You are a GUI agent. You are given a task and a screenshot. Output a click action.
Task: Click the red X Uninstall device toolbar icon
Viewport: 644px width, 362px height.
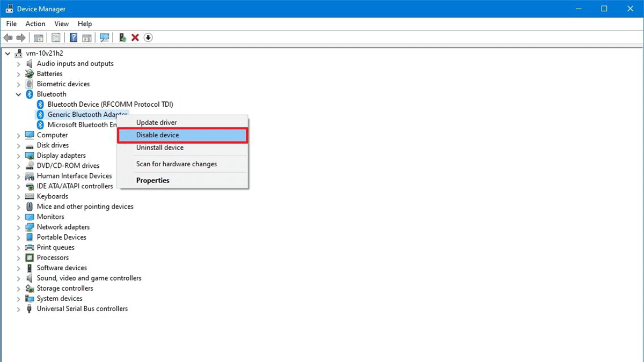coord(135,38)
